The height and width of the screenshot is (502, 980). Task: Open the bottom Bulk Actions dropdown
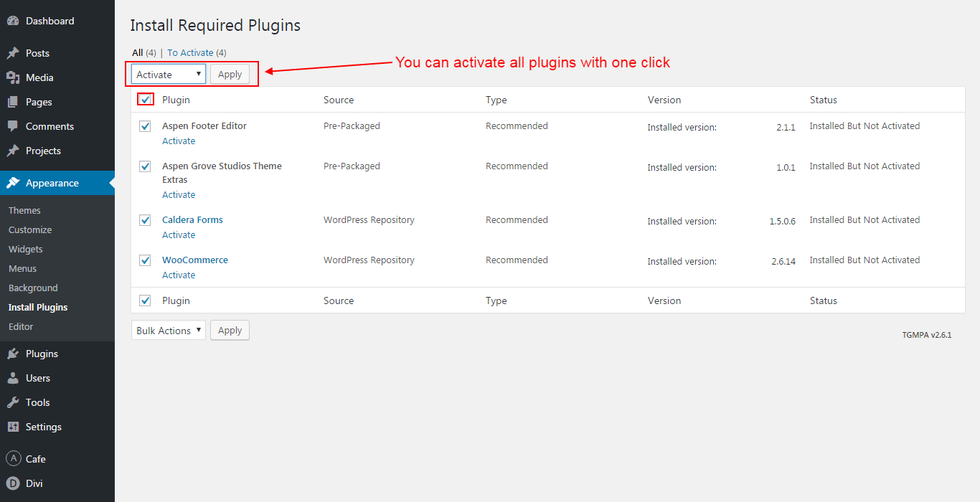pyautogui.click(x=169, y=331)
